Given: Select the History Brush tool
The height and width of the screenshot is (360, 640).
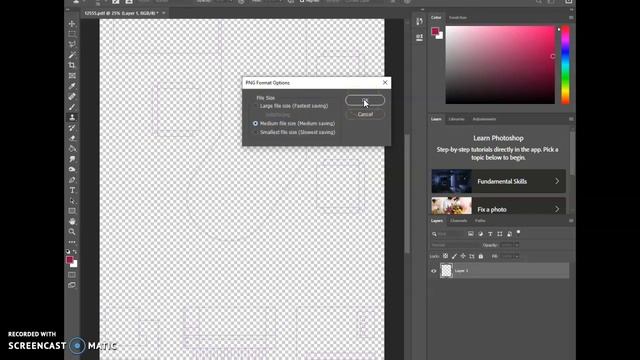Looking at the screenshot, I should click(x=72, y=128).
